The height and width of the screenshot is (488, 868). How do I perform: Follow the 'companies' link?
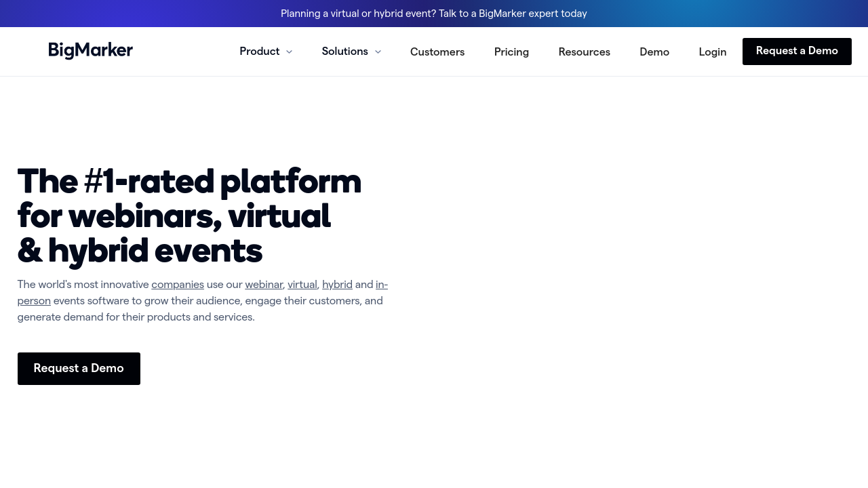[178, 285]
